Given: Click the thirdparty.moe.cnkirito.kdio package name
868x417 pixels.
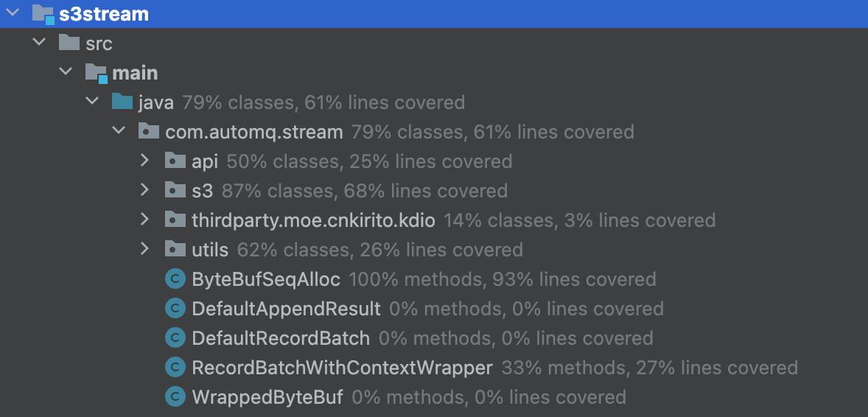Looking at the screenshot, I should tap(313, 220).
